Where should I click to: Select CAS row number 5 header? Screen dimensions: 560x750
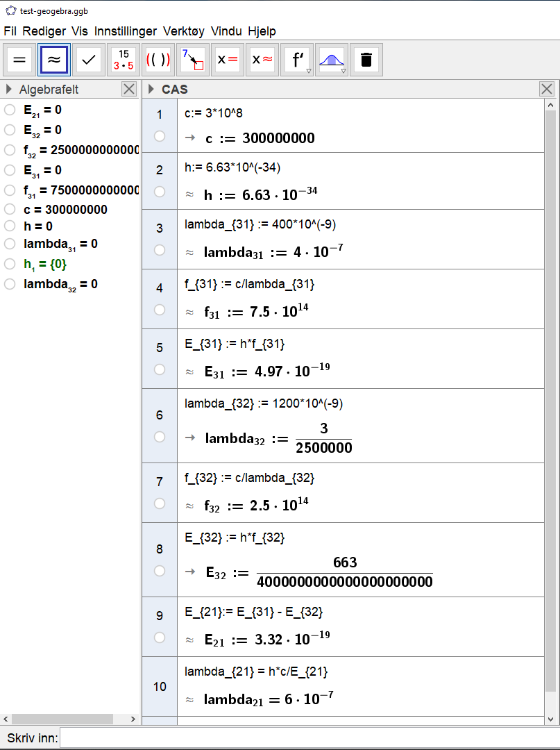pyautogui.click(x=160, y=347)
